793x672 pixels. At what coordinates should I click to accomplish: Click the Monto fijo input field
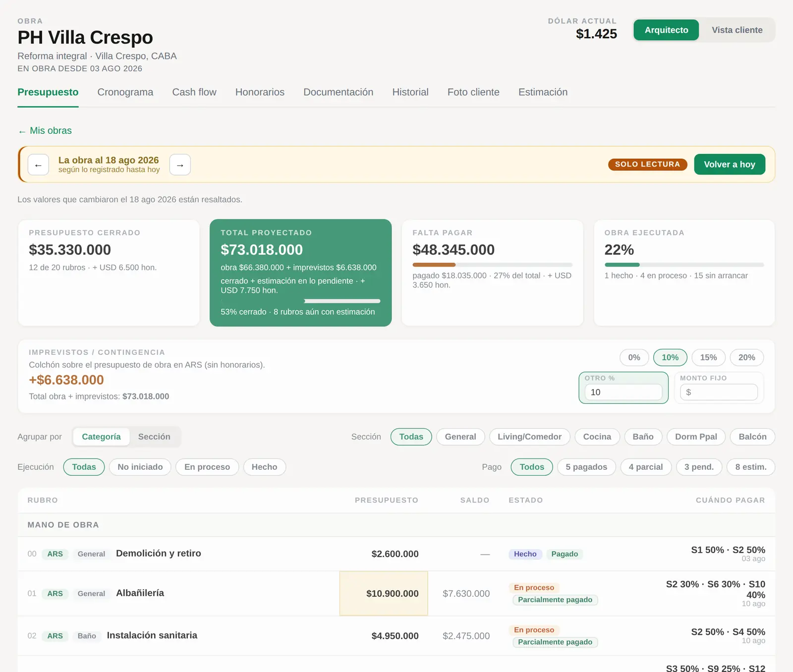(x=719, y=392)
